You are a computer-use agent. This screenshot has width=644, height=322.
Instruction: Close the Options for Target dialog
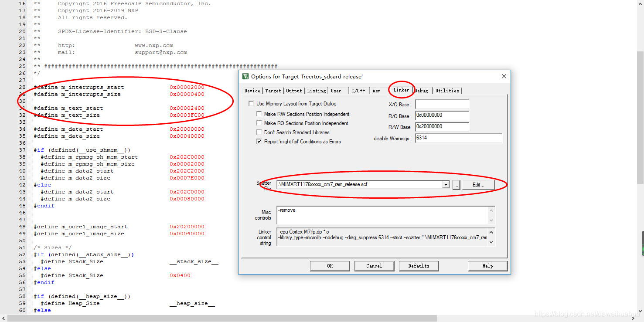504,76
